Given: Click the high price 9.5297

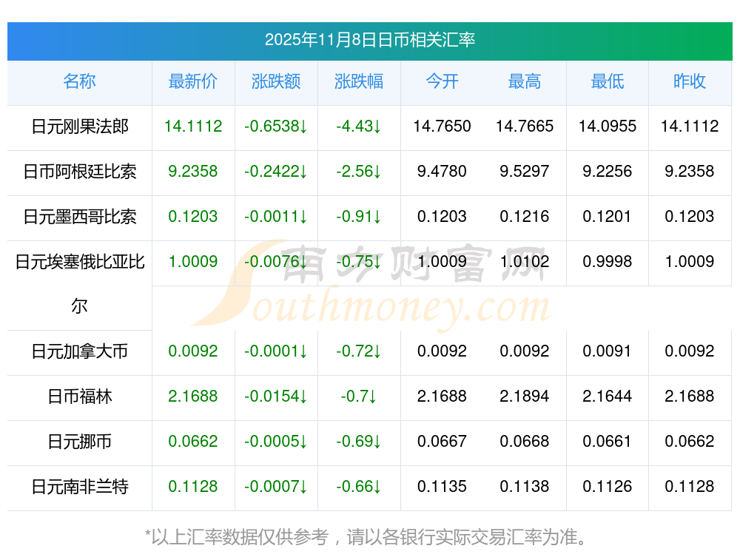Looking at the screenshot, I should point(525,172).
